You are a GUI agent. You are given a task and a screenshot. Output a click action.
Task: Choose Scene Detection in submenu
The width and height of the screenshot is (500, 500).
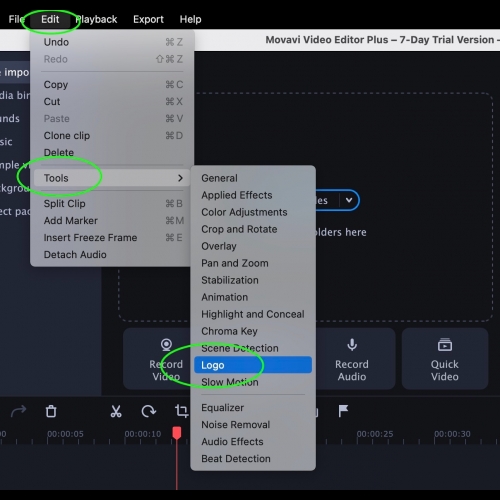pyautogui.click(x=253, y=348)
